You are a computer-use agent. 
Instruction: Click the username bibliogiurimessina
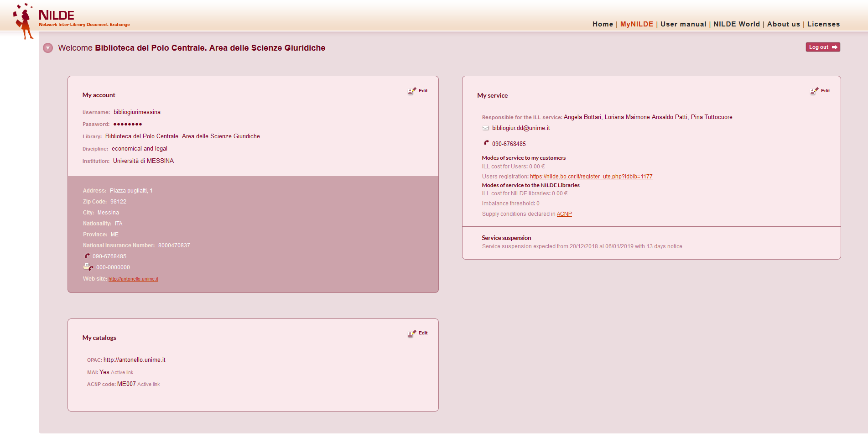pos(137,112)
